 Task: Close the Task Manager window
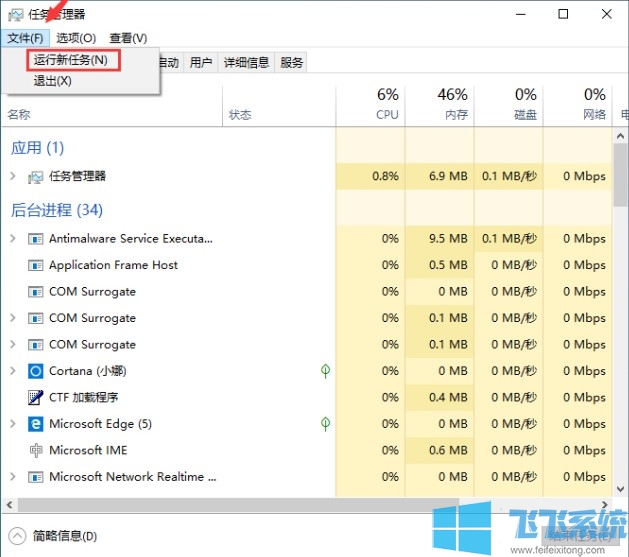(607, 14)
